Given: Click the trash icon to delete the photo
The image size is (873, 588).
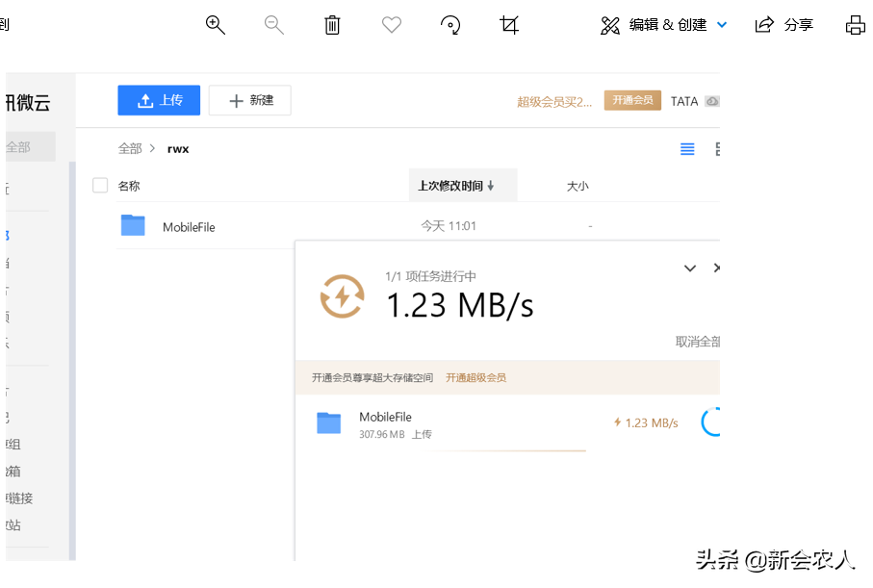Looking at the screenshot, I should click(332, 24).
